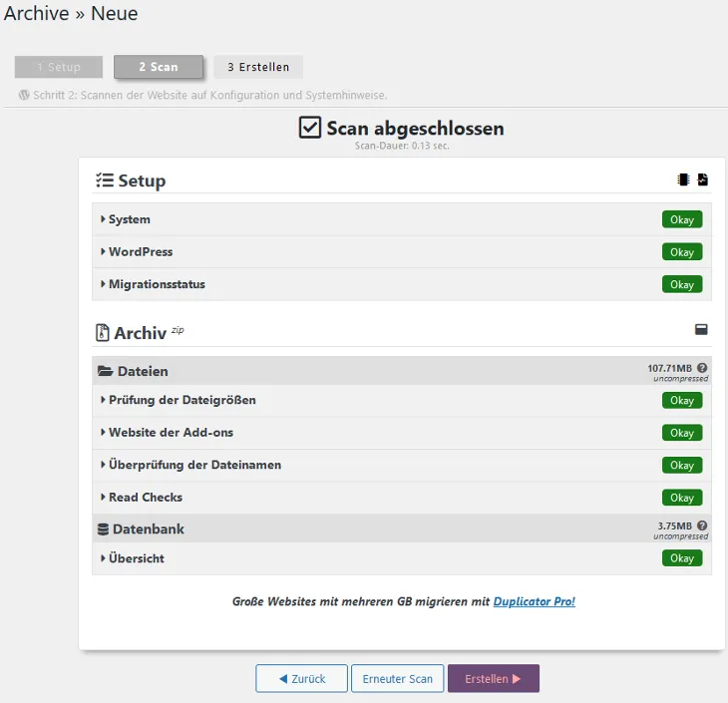Screen dimensions: 728x703
Task: Click the Okay badge for System
Action: (682, 219)
